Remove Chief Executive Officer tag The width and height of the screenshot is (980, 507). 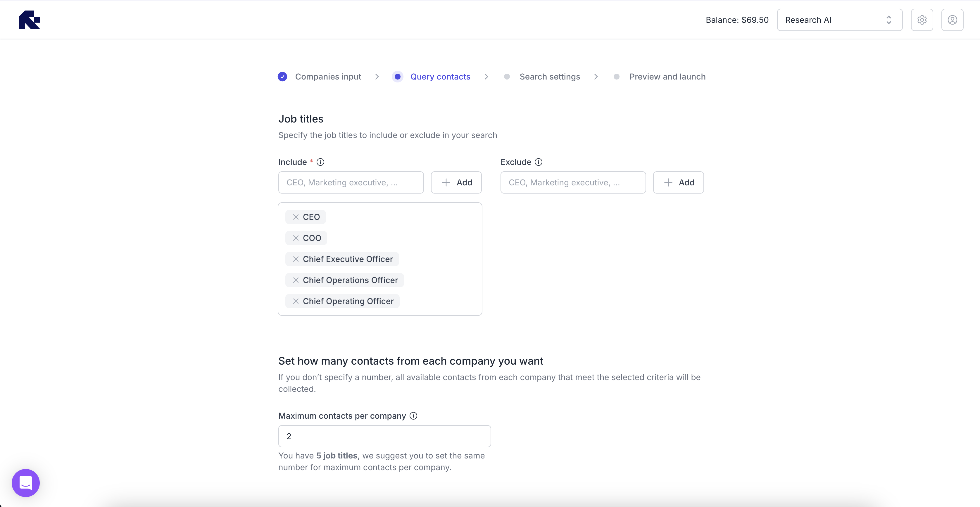click(x=296, y=259)
